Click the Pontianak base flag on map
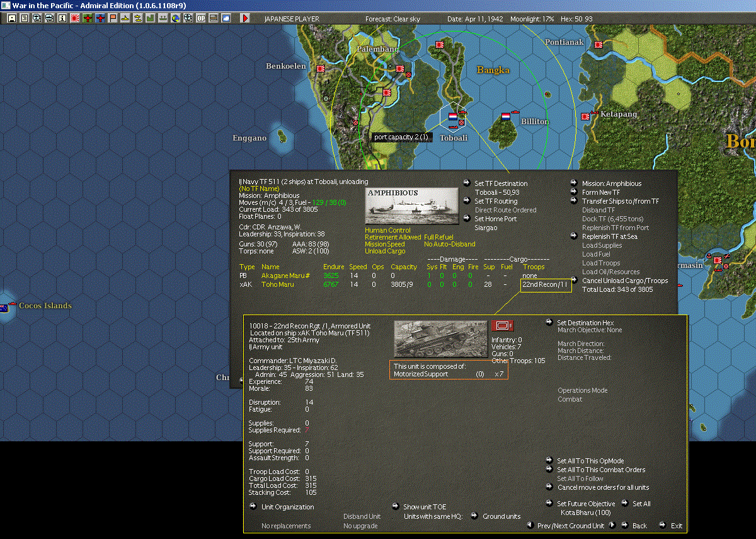The width and height of the screenshot is (756, 539). 599,45
